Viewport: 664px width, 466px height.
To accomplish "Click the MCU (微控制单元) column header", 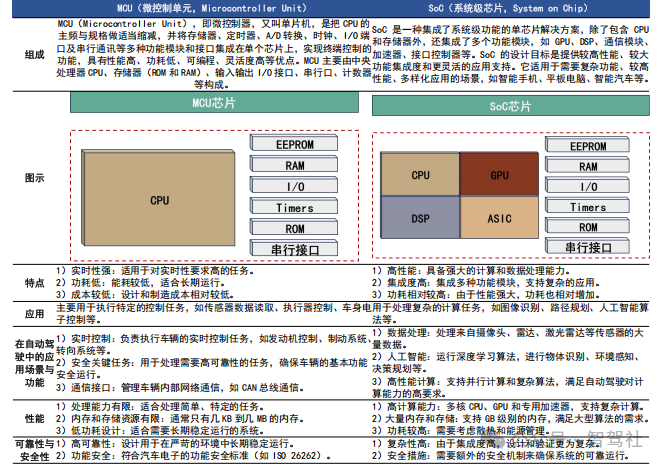I will click(212, 8).
